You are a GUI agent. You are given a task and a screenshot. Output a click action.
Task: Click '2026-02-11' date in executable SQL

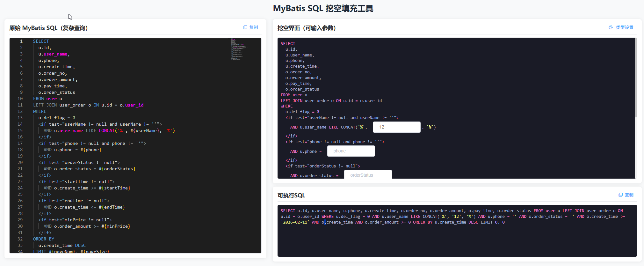(x=295, y=222)
